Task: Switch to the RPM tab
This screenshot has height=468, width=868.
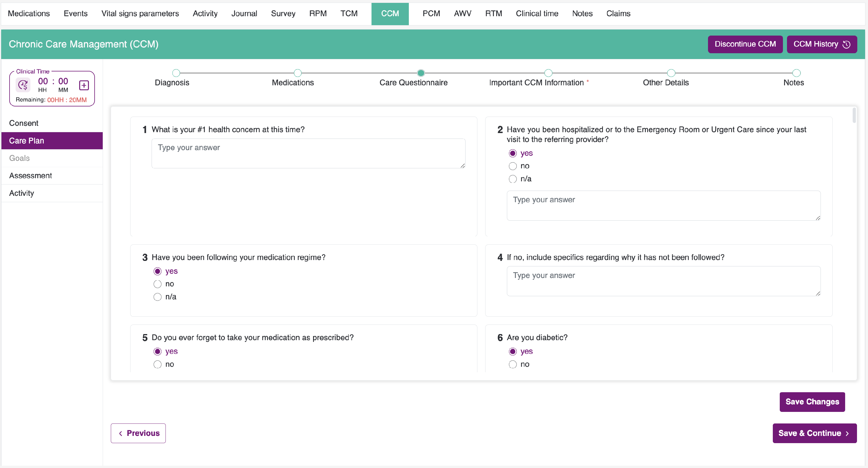Action: tap(318, 14)
